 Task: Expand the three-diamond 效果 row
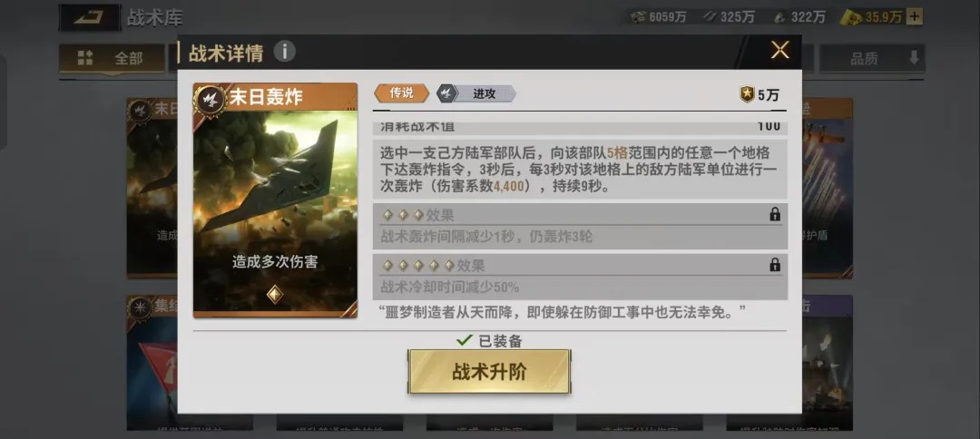pyautogui.click(x=579, y=226)
